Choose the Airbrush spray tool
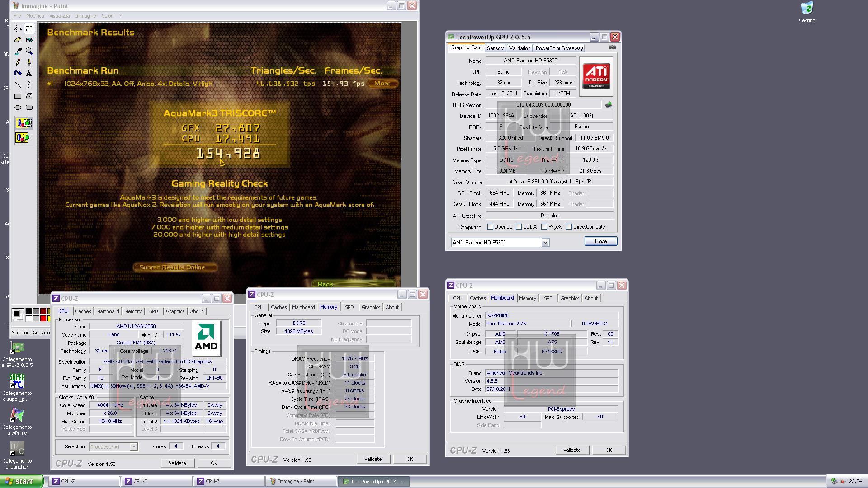Viewport: 868px width, 488px height. click(x=18, y=73)
